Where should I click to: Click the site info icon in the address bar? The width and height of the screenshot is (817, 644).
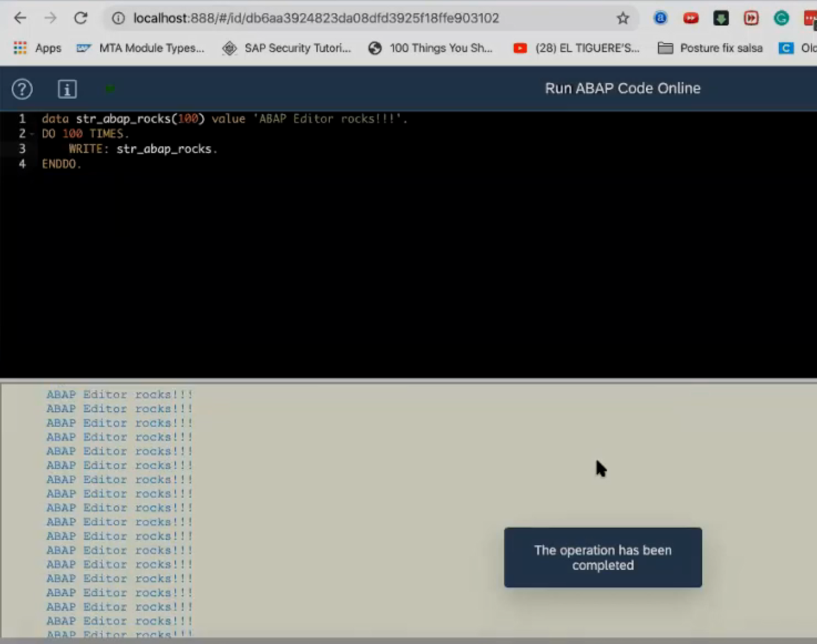118,18
